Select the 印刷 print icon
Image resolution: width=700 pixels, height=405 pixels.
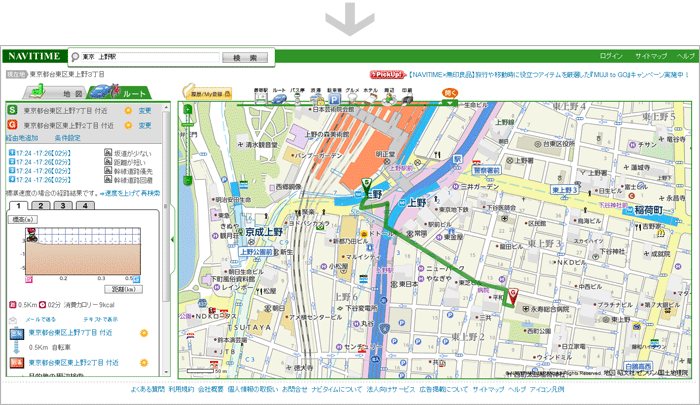tap(407, 96)
